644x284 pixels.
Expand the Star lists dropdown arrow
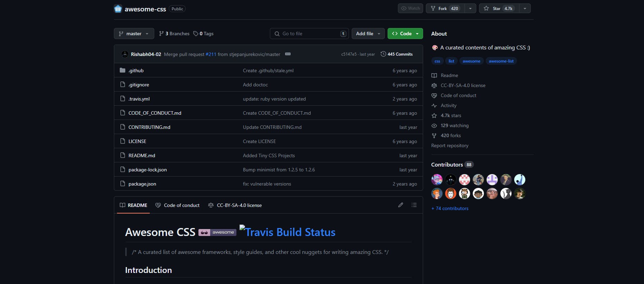tap(525, 8)
